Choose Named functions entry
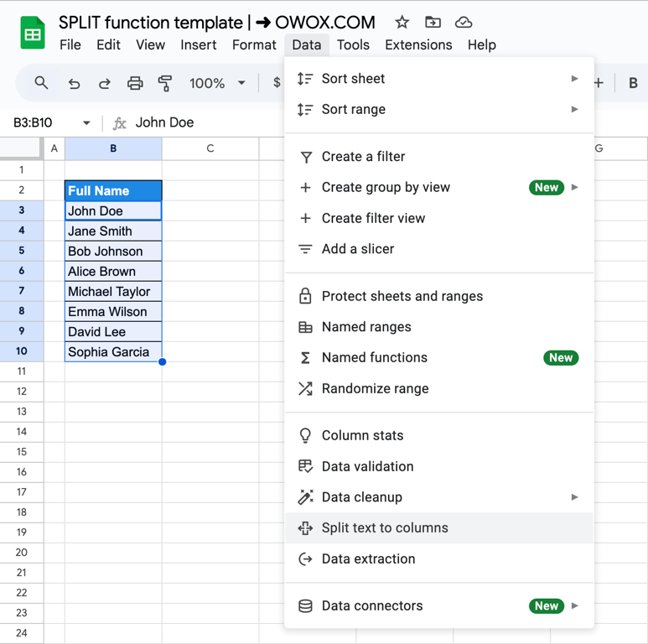This screenshot has width=648, height=644. coord(439,358)
